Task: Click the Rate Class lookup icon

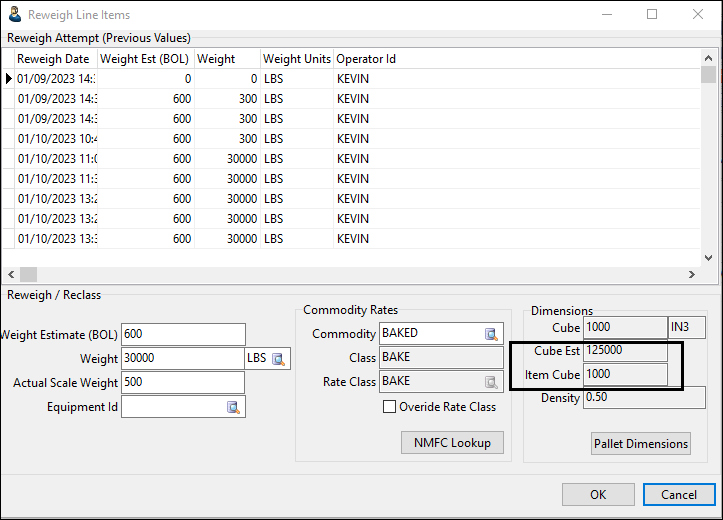Action: (x=491, y=381)
